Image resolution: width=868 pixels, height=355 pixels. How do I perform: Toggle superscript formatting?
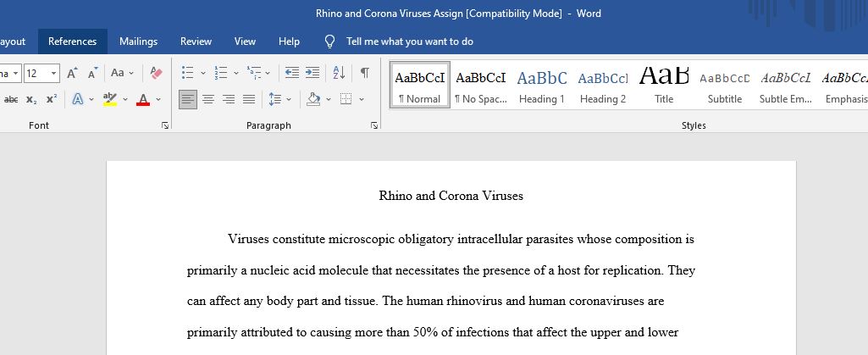coord(52,99)
